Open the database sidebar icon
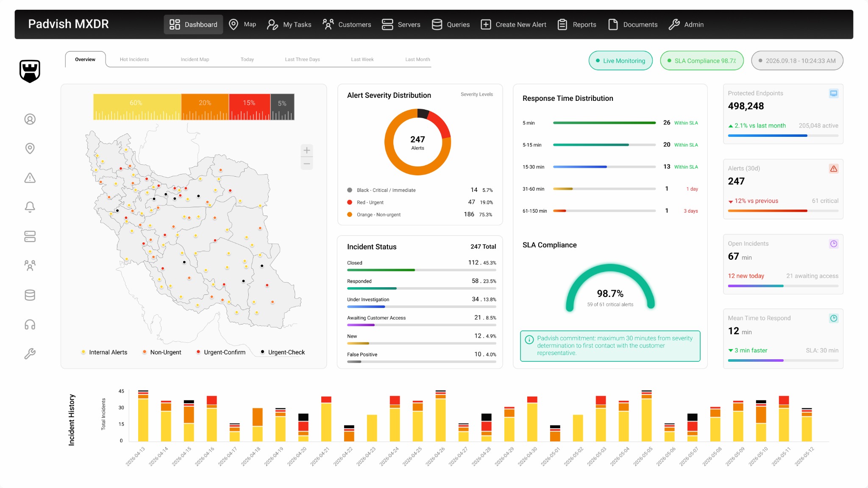The height and width of the screenshot is (488, 868). pyautogui.click(x=30, y=295)
